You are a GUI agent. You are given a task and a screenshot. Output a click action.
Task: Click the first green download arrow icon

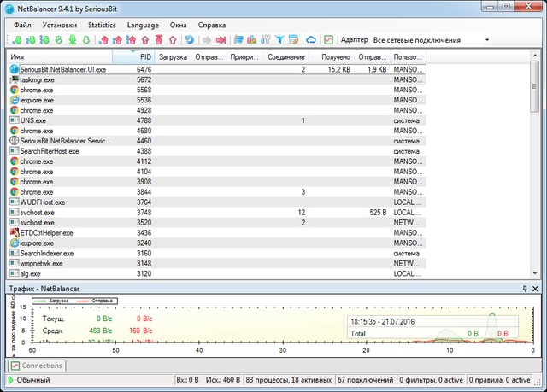tap(19, 40)
